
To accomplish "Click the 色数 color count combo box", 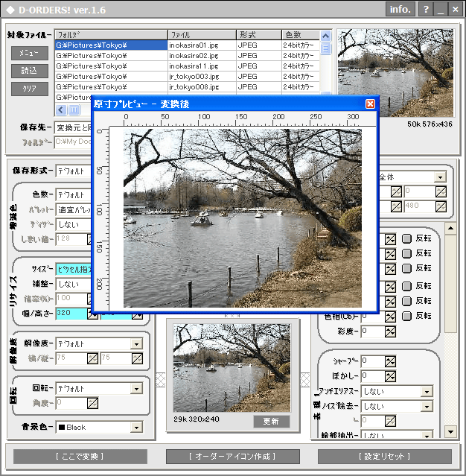I will [73, 194].
